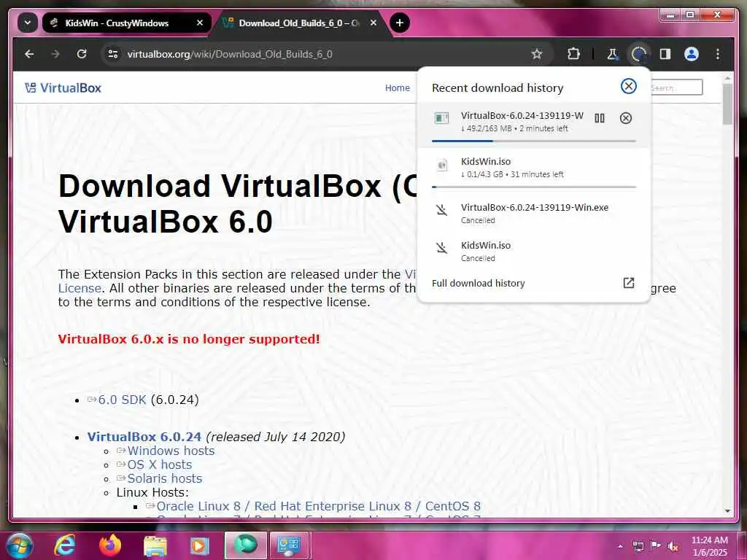Go back to the previous page
747x560 pixels.
point(29,54)
